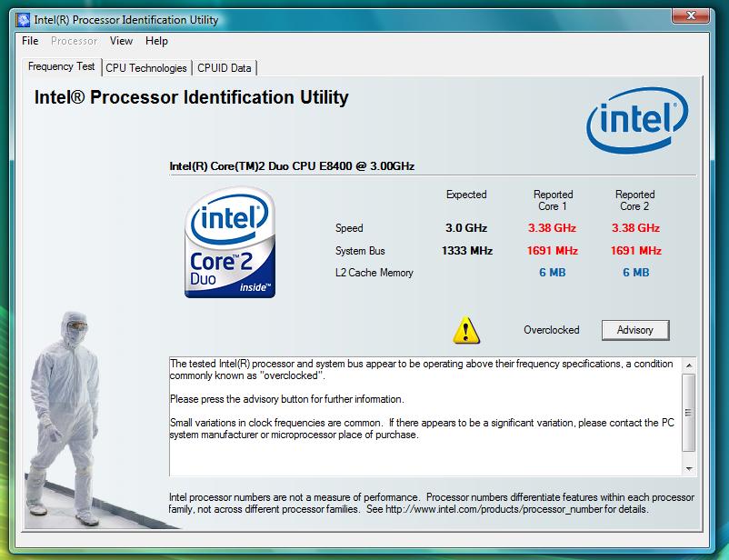Switch to the CPU Technologies tab
This screenshot has height=560, width=729.
point(146,68)
